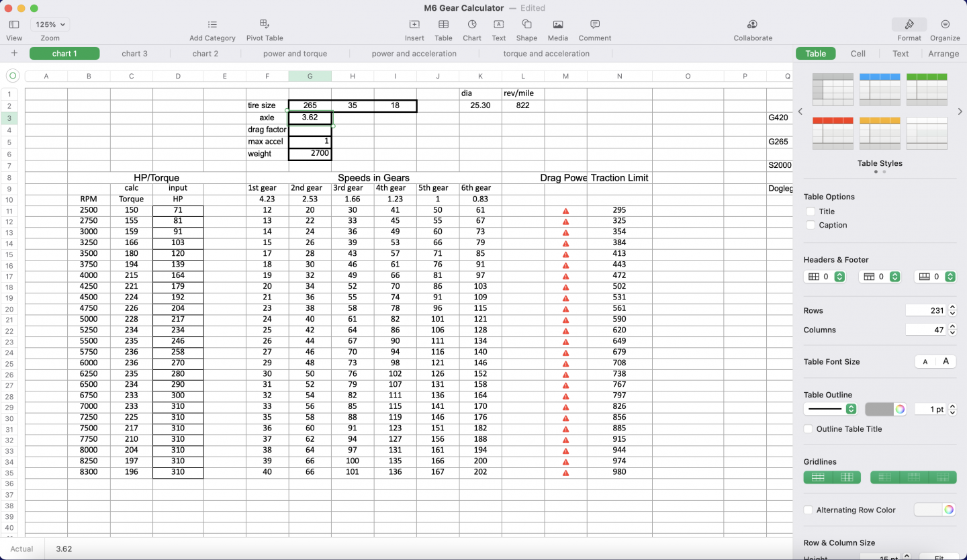Click the Add Category icon
The height and width of the screenshot is (560, 967).
tap(212, 25)
